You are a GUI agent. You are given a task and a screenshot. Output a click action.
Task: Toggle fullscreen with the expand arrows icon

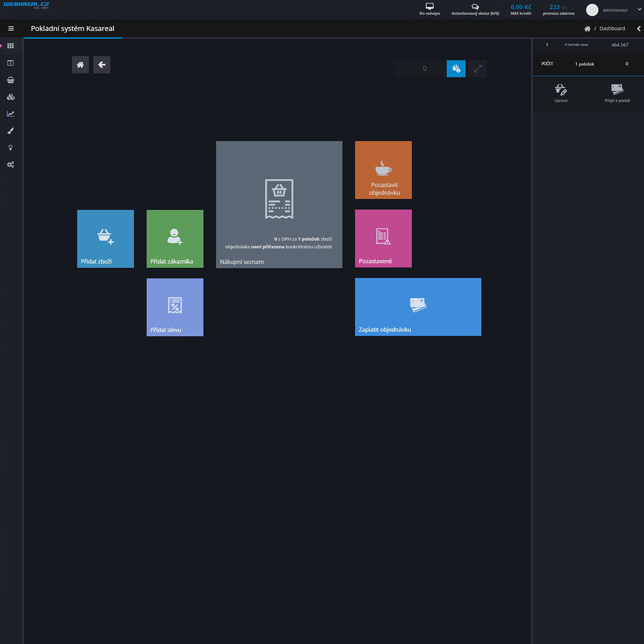pos(478,69)
